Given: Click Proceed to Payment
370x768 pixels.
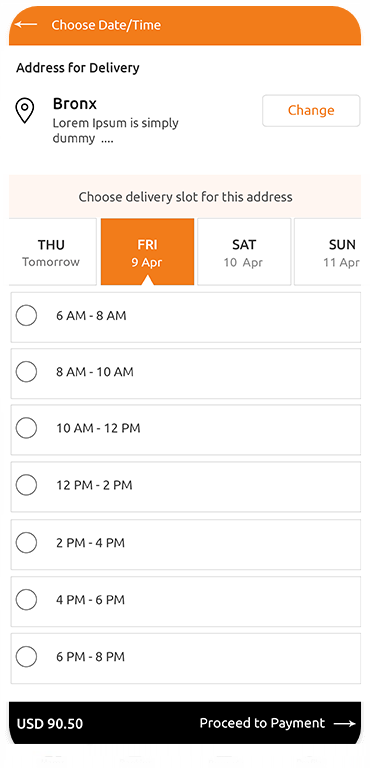Looking at the screenshot, I should click(x=262, y=723).
